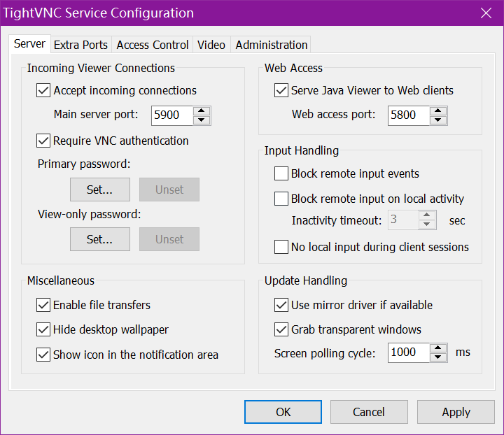
Task: Set the view-only password
Action: [99, 239]
